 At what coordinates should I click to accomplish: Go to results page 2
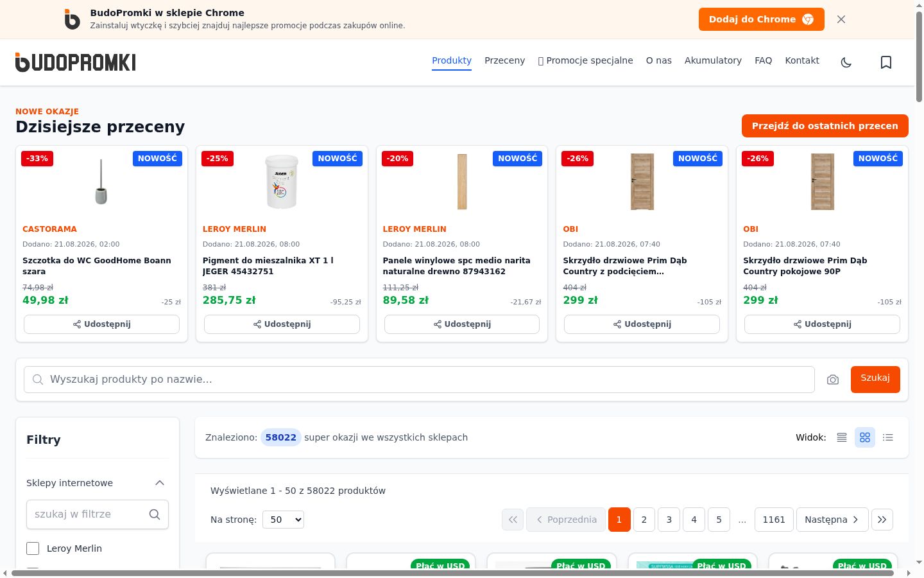(x=644, y=520)
